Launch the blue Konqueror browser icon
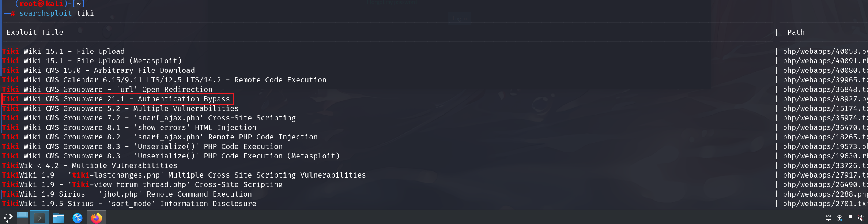Screen dimensions: 868x224 tap(78, 218)
